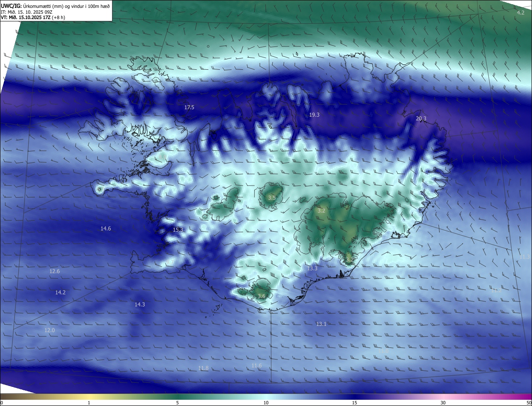Click the 10 tick on the color scale
The image size is (532, 406).
pyautogui.click(x=266, y=403)
